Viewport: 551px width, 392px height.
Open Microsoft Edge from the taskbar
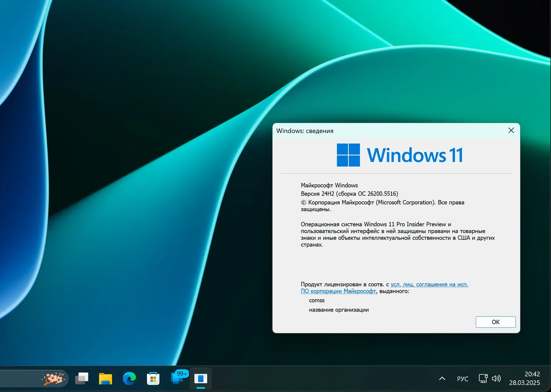click(129, 378)
